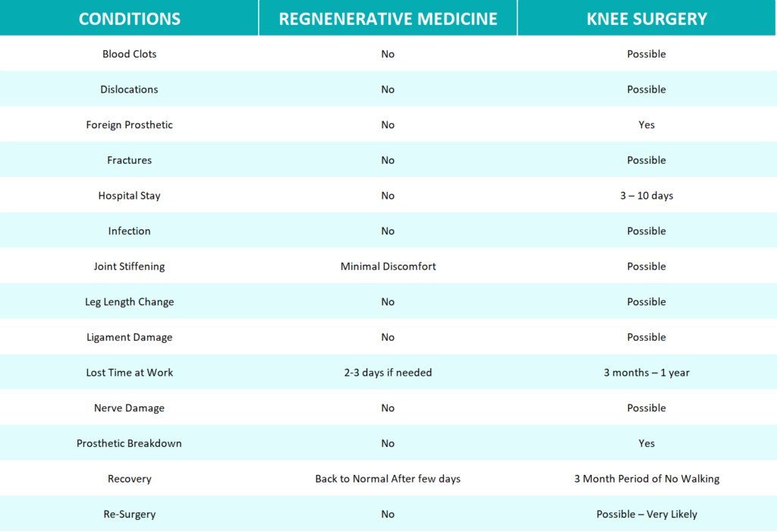The image size is (777, 532).
Task: Click the Foreign Prosthetic condition cell
Action: click(129, 125)
